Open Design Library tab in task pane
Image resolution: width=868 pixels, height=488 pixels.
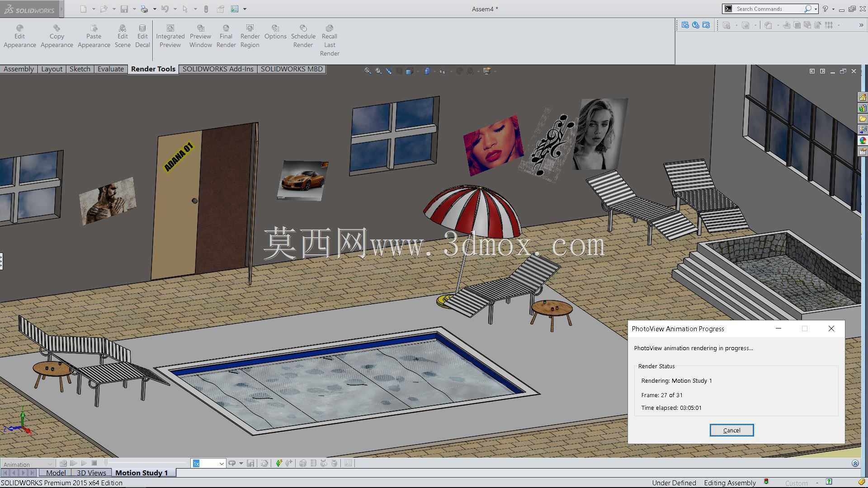click(863, 108)
